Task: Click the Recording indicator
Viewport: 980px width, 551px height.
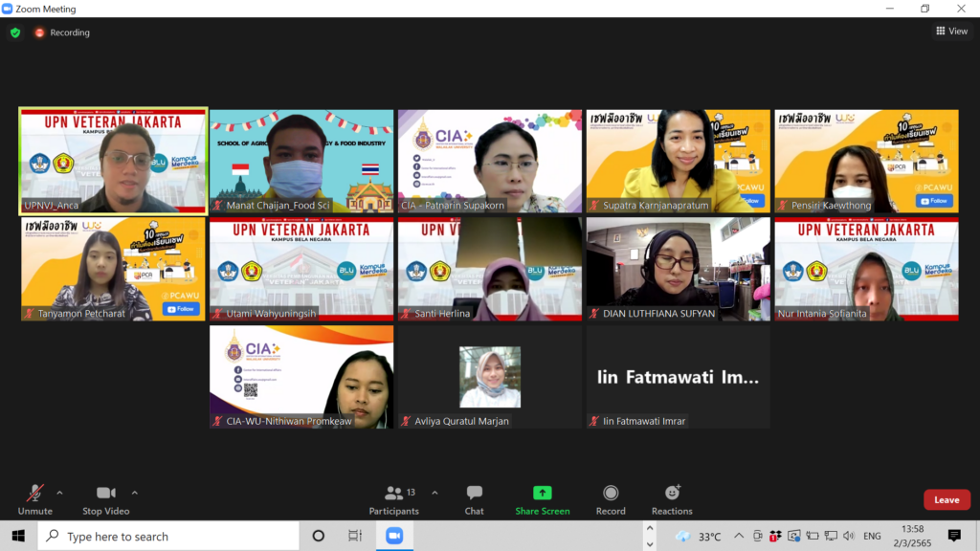Action: [62, 33]
